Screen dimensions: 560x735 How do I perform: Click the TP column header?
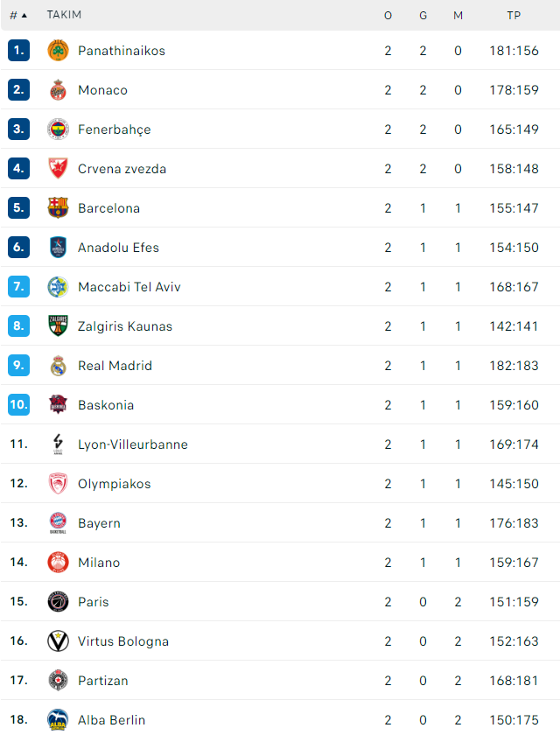pyautogui.click(x=514, y=16)
